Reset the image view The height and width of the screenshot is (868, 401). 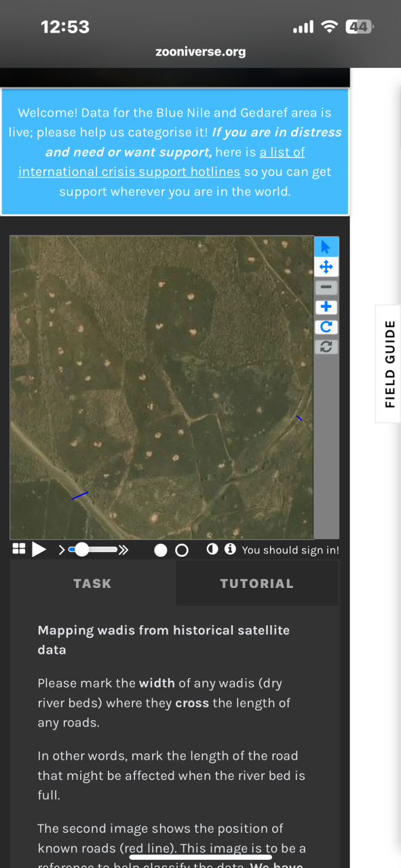(x=326, y=347)
